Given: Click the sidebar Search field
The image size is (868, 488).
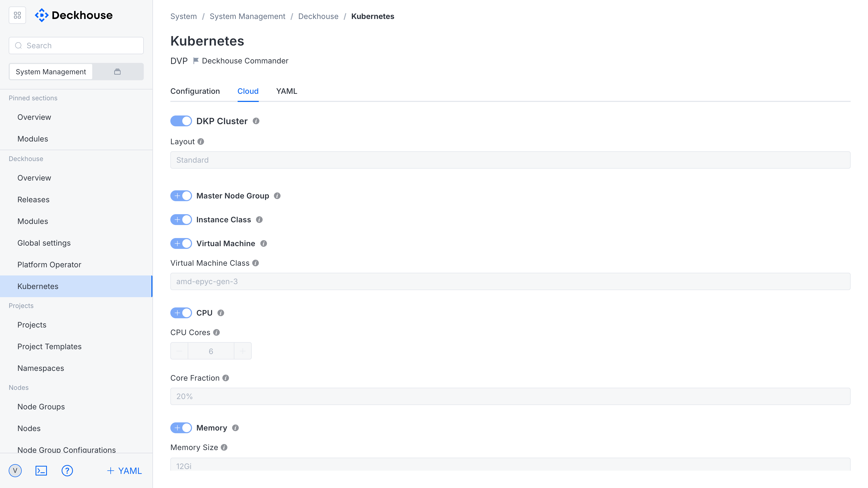Looking at the screenshot, I should (76, 46).
